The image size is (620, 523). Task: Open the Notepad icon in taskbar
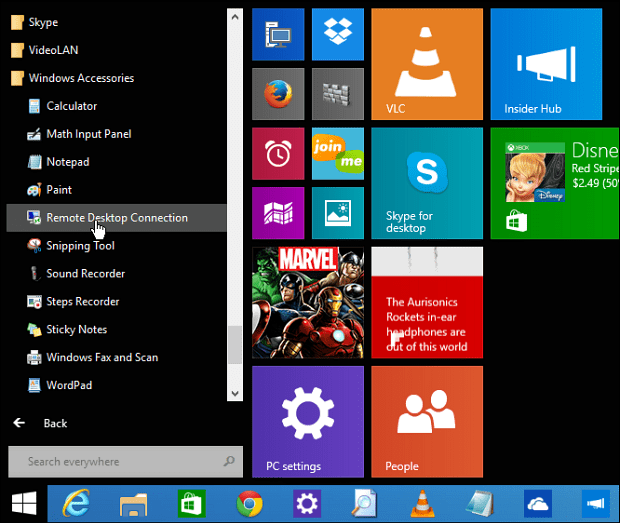point(479,503)
